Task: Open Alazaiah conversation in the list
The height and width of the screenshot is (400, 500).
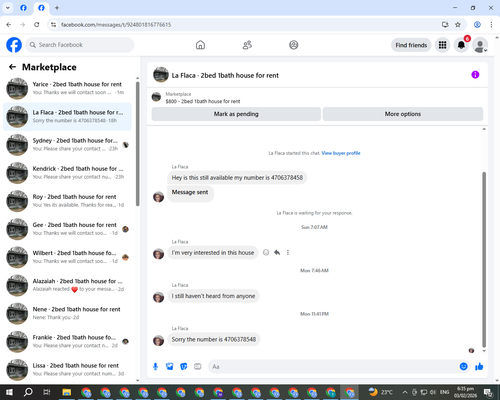Action: click(67, 285)
